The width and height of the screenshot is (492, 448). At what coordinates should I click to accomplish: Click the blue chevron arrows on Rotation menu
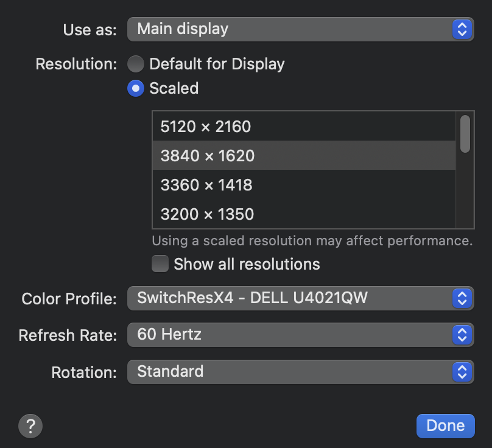coord(462,371)
